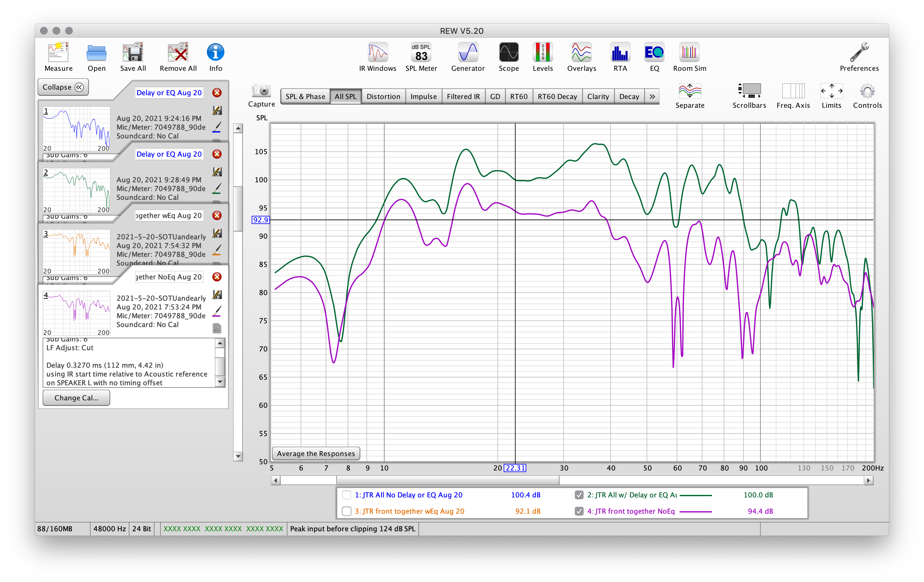924x582 pixels.
Task: Disable trace 2: JTR All w/ Delay checkbox
Action: pos(579,495)
